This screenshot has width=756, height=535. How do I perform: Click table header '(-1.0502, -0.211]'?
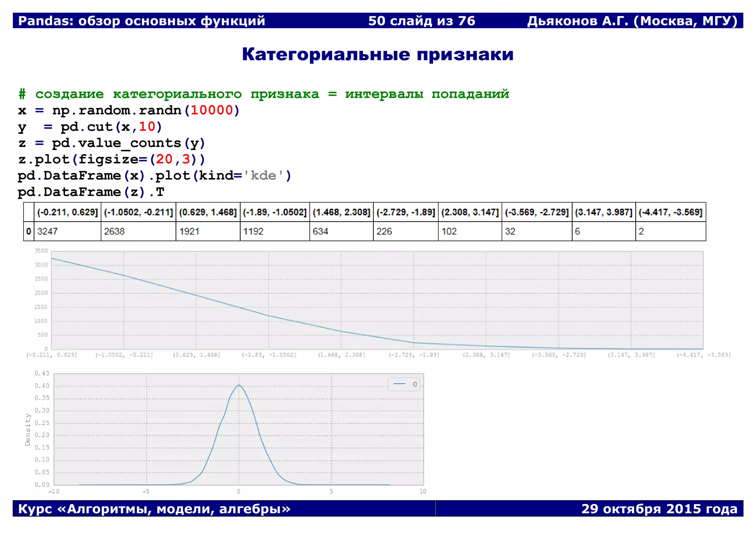[x=138, y=212]
